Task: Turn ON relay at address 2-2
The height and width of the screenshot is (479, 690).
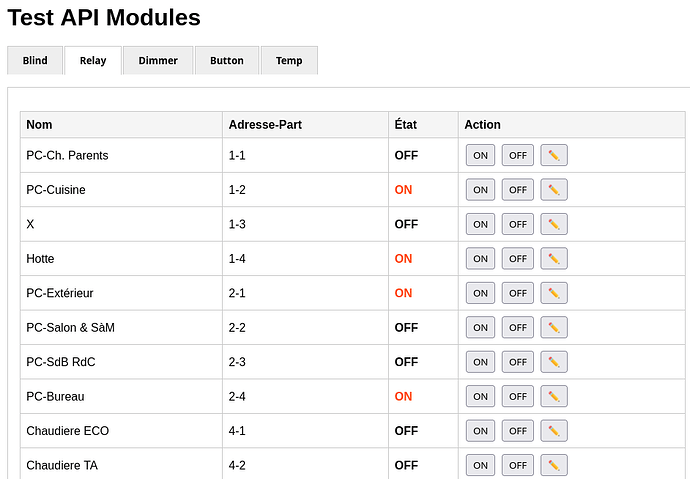Action: click(x=480, y=327)
